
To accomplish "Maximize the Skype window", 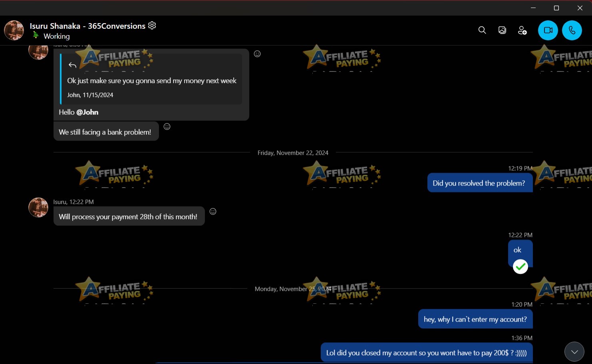I will [556, 8].
